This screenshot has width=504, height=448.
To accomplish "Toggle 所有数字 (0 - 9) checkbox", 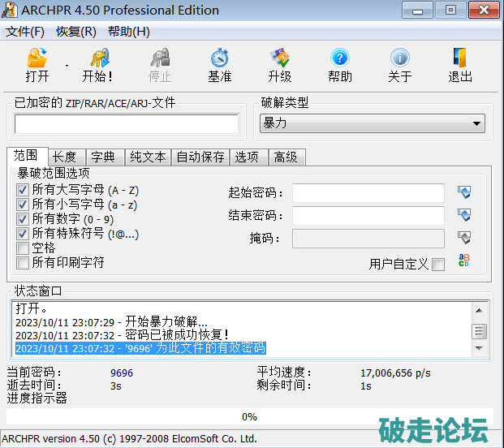I will coord(23,219).
